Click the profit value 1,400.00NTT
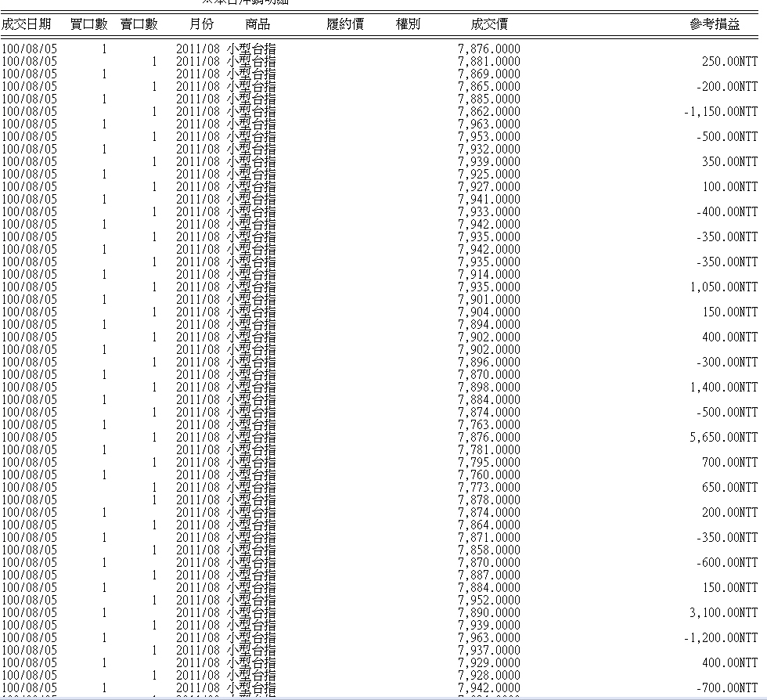The width and height of the screenshot is (767, 700). pos(724,388)
